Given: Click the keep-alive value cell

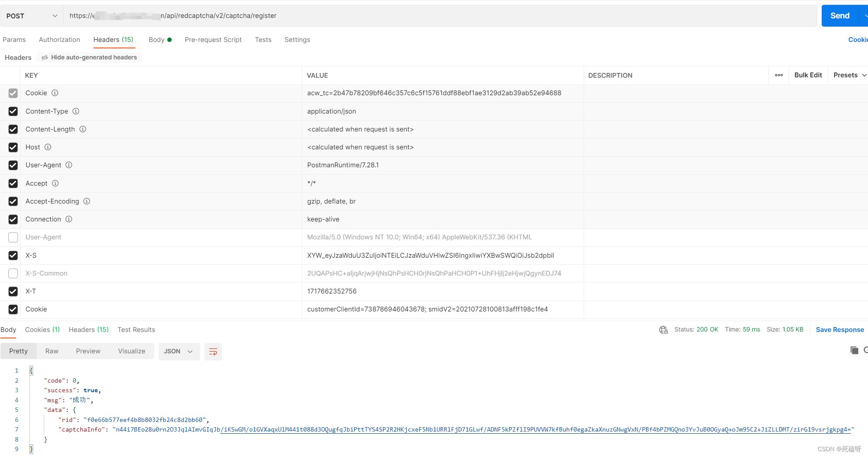Looking at the screenshot, I should coord(443,219).
